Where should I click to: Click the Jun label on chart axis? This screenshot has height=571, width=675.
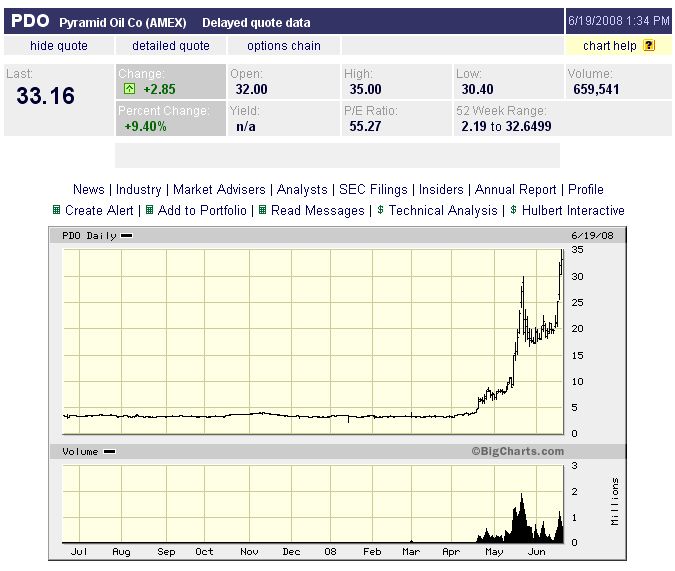536,552
